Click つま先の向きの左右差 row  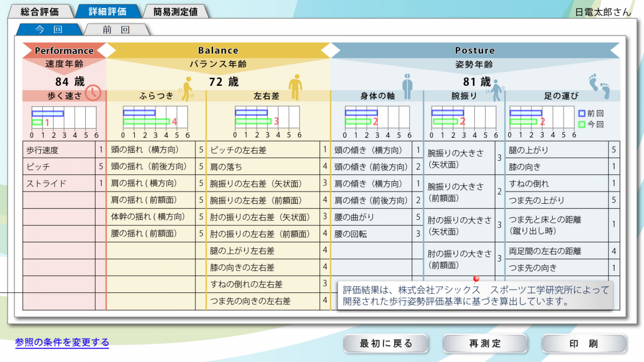(268, 301)
